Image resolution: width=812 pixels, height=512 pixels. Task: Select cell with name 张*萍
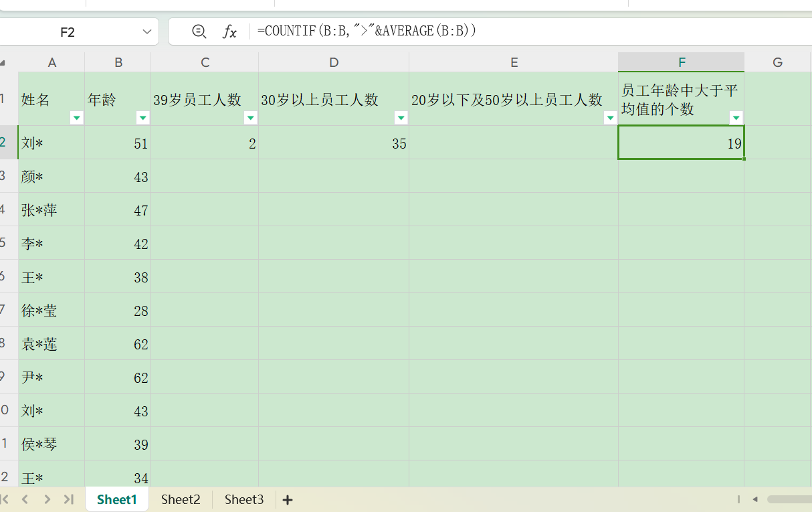(52, 209)
